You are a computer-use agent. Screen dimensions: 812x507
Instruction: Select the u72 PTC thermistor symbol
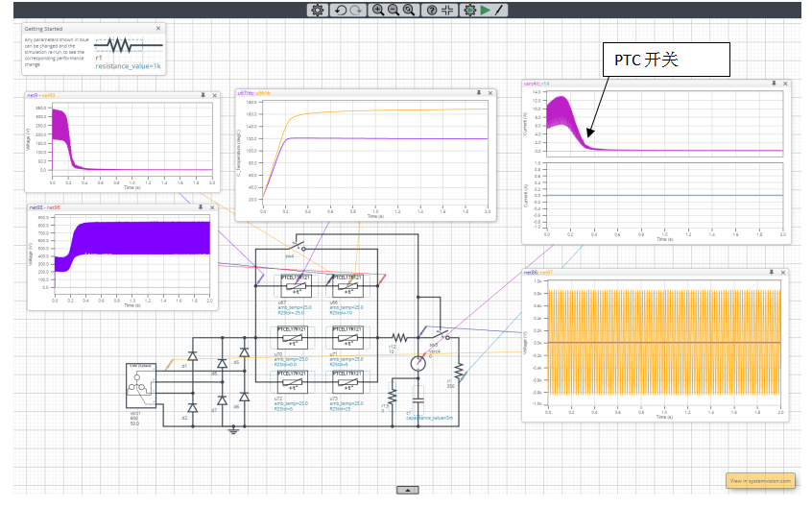coord(293,381)
